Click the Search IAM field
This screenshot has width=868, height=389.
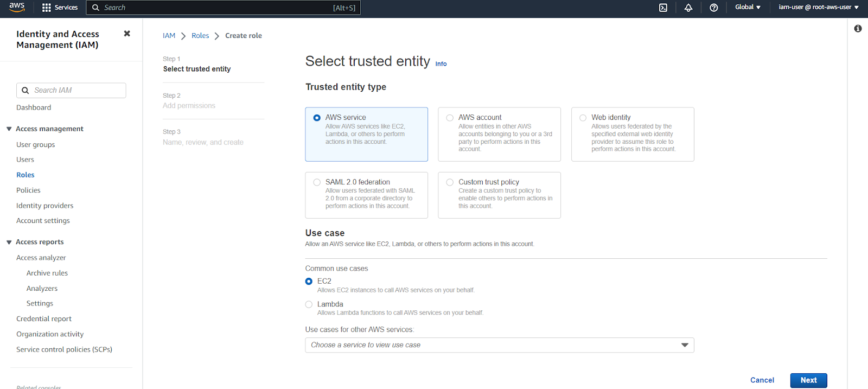click(x=71, y=91)
